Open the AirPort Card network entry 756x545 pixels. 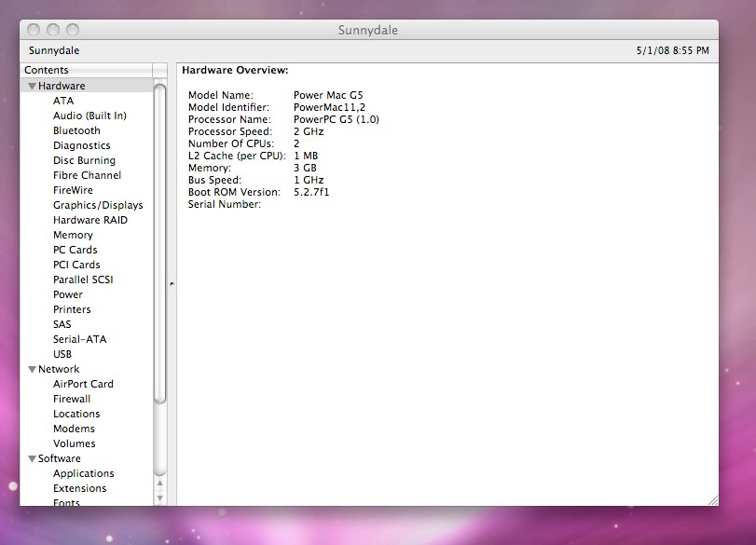tap(83, 384)
